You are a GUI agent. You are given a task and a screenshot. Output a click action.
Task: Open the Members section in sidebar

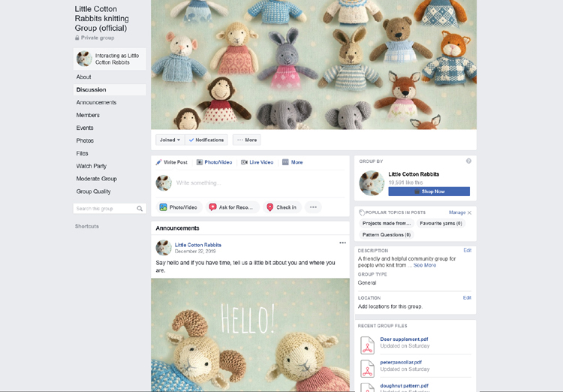[88, 115]
